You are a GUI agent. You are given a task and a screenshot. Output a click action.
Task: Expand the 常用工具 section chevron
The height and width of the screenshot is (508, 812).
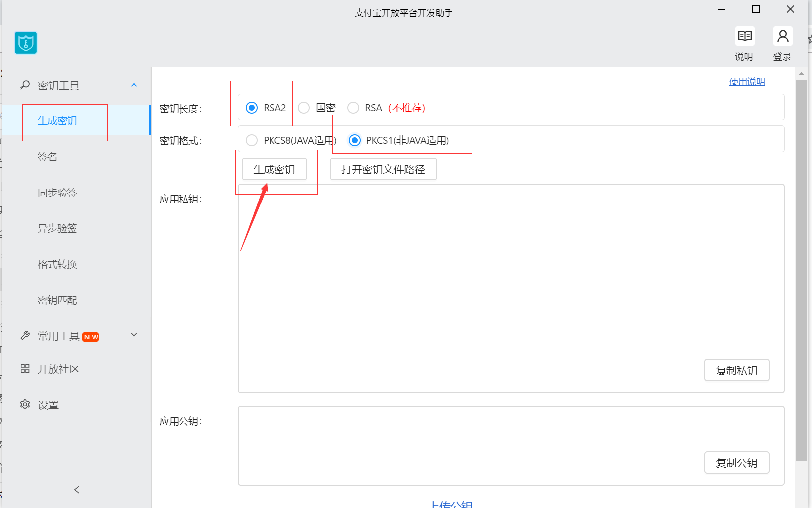pos(134,335)
